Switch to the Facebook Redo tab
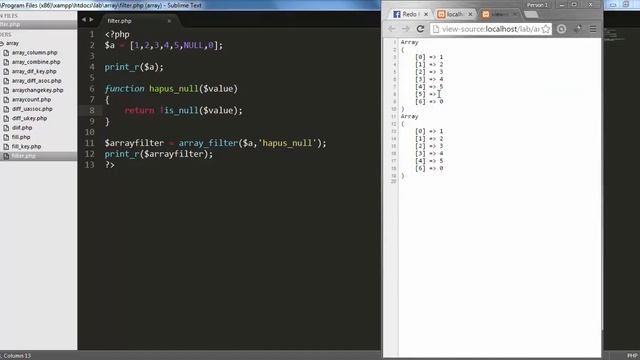 click(x=410, y=14)
